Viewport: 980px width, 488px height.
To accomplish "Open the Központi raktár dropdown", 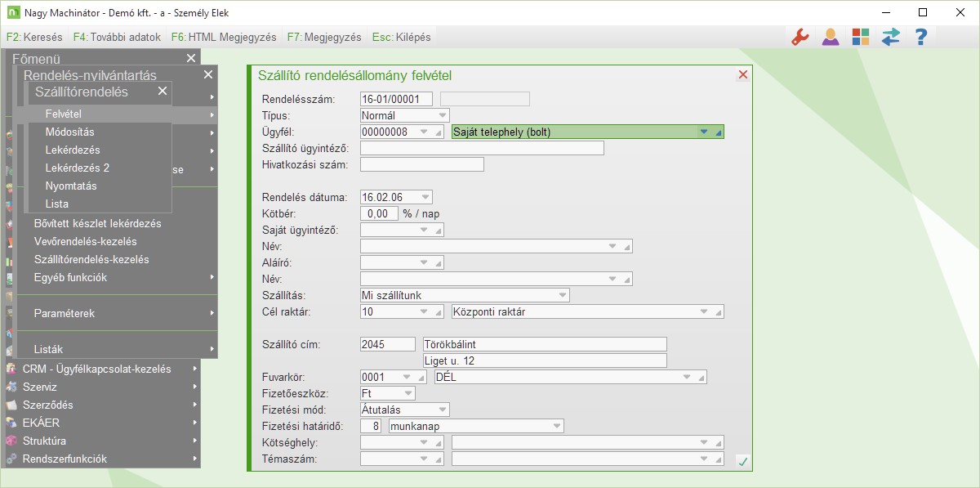I will 704,311.
